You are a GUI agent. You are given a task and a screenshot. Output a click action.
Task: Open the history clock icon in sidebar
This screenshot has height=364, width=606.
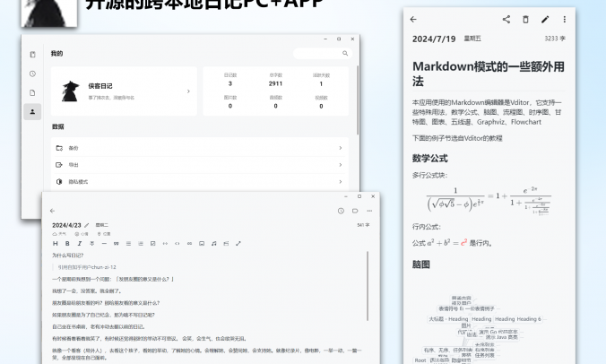(x=32, y=74)
